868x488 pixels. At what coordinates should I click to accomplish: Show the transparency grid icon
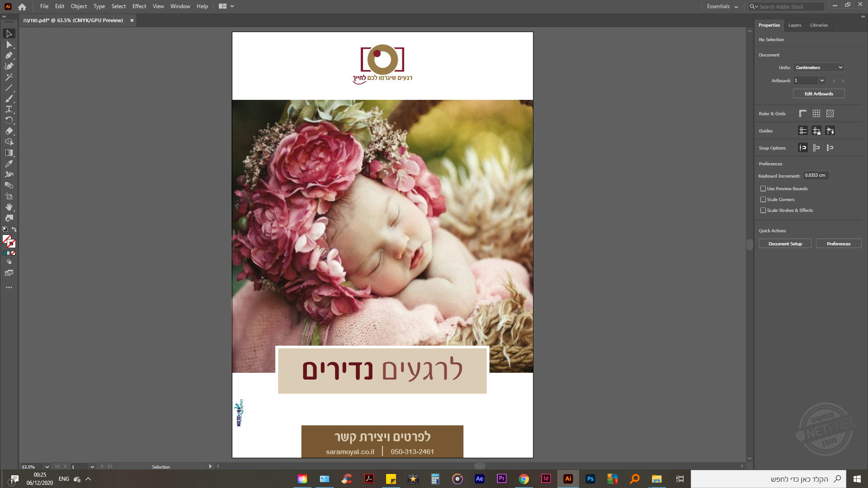[830, 113]
